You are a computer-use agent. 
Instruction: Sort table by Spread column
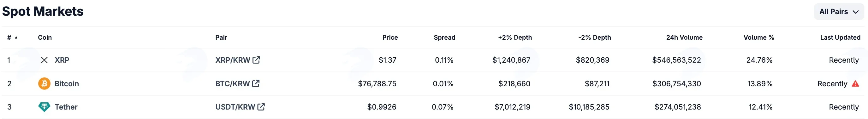tap(444, 37)
